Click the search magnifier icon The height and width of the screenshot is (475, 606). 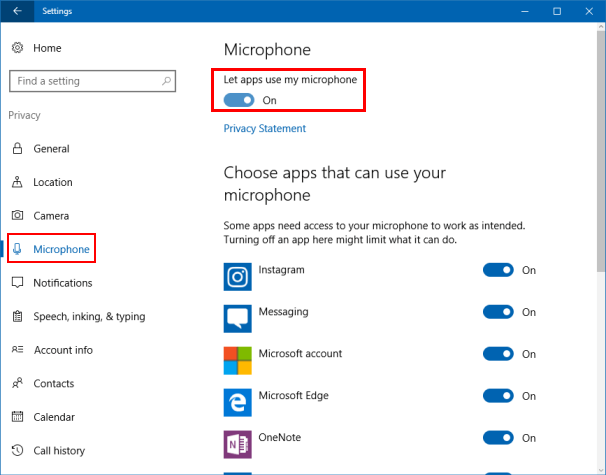pos(166,81)
